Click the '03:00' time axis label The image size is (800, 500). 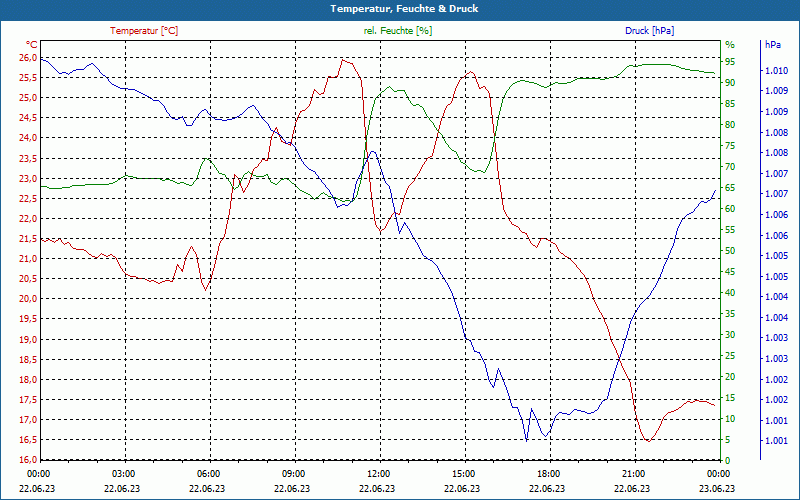(x=122, y=474)
